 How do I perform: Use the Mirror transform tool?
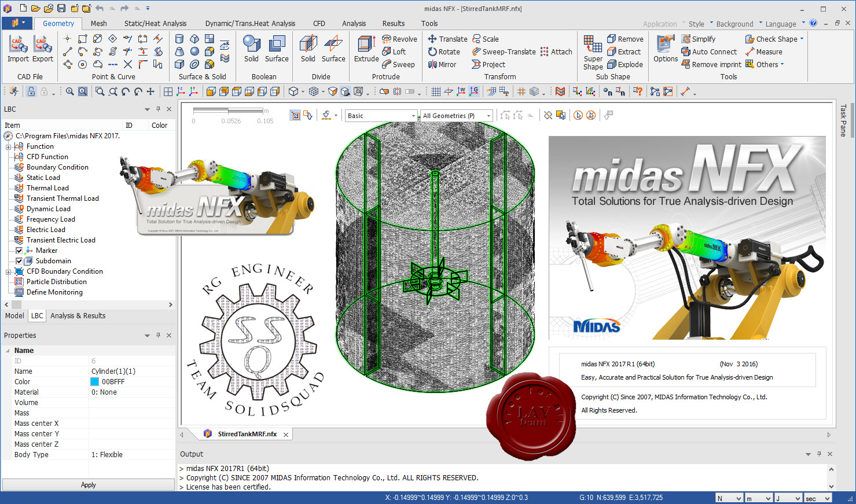[x=442, y=64]
